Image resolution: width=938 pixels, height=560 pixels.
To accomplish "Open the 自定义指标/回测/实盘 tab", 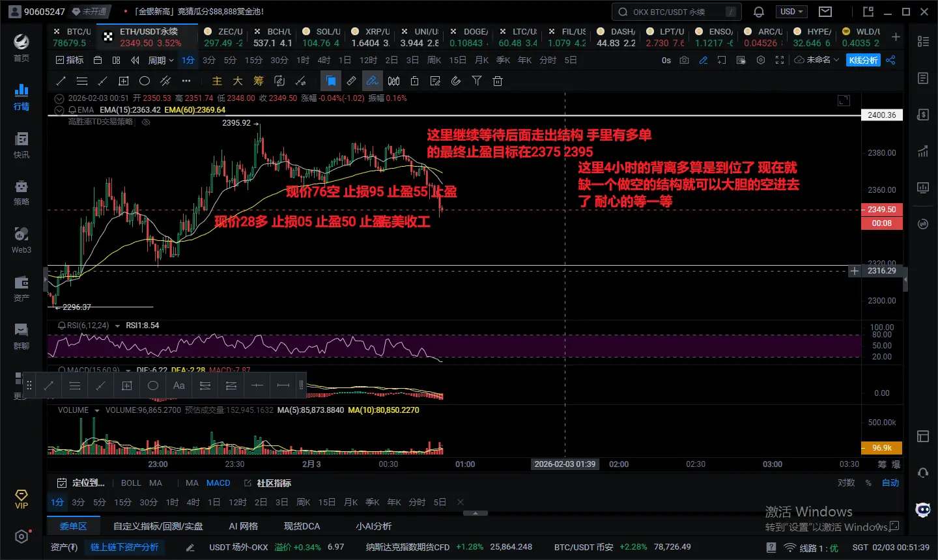I will click(x=158, y=526).
